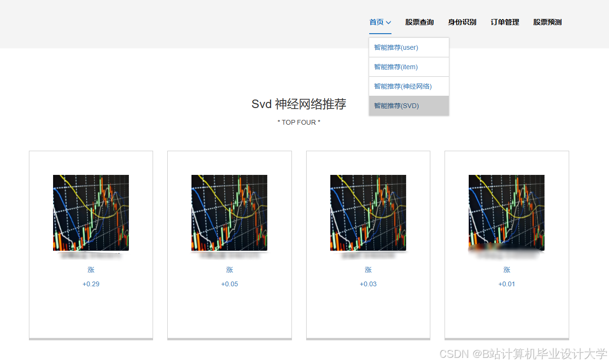Screen dimensions: 609x364
Task: Open the 订单管理 page
Action: tap(505, 22)
